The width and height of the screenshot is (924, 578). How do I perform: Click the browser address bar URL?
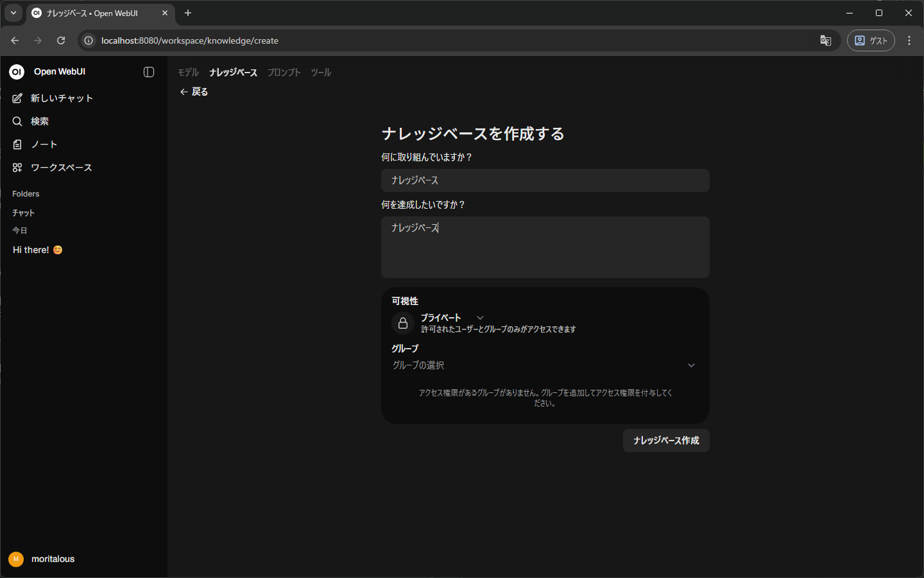(x=190, y=40)
